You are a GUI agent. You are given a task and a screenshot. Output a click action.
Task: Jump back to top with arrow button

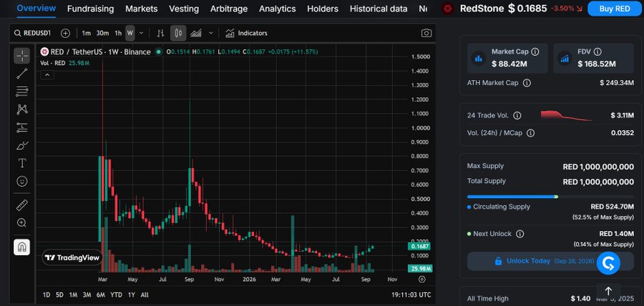[608, 291]
